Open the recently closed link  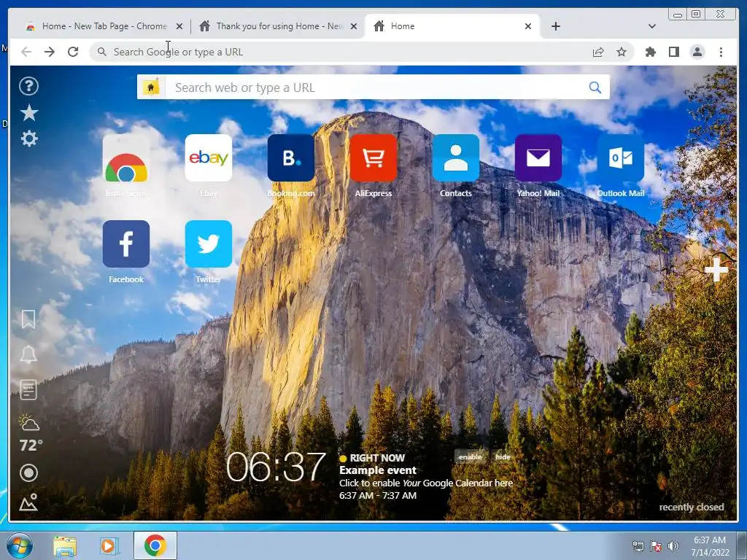pyautogui.click(x=692, y=507)
